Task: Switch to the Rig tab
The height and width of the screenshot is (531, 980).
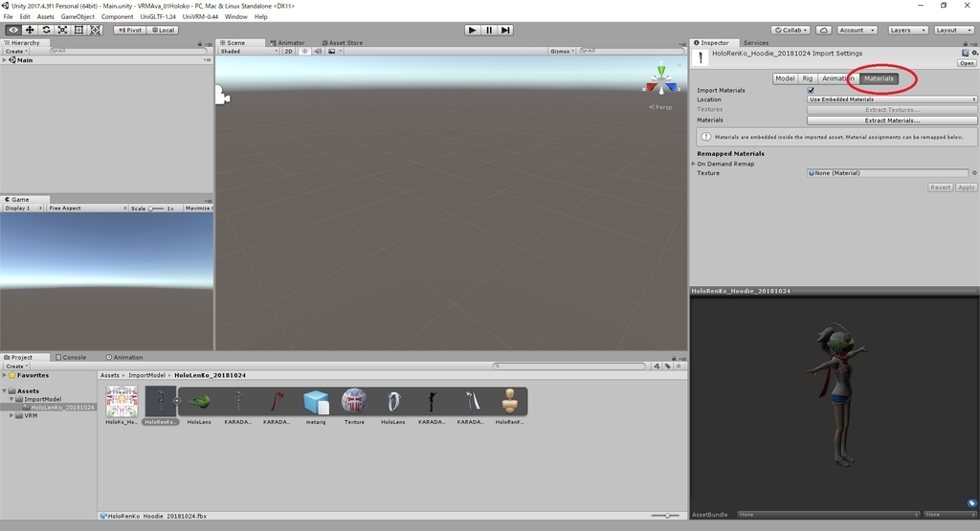Action: pos(808,78)
